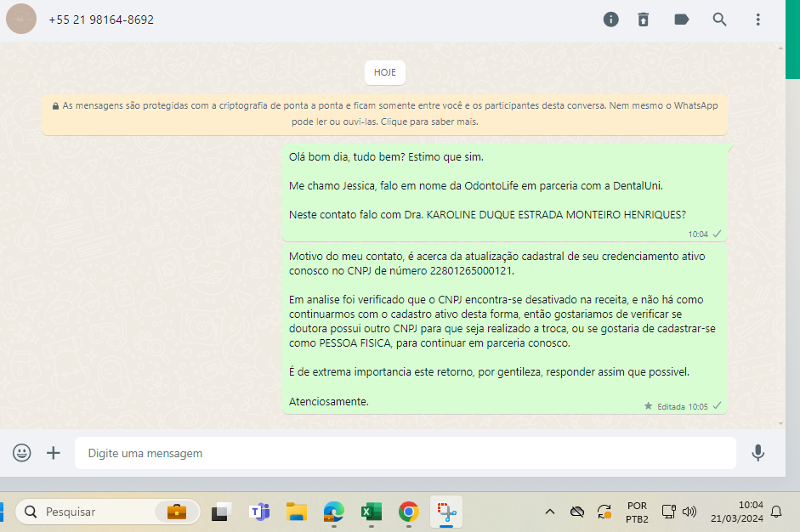This screenshot has height=532, width=800.
Task: Open contact profile picture avatar
Action: 21,19
